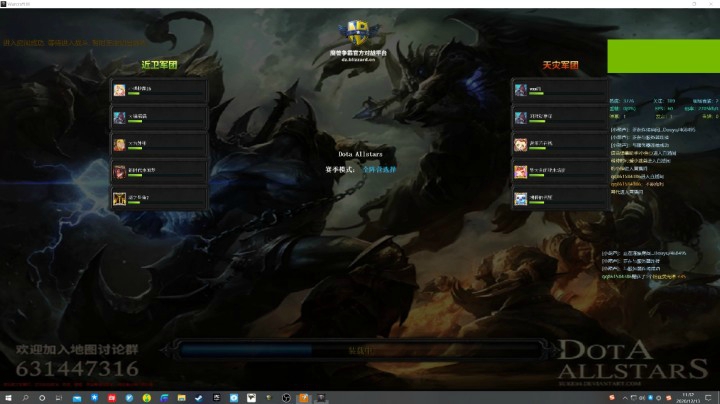Viewport: 720px width, 404px height.
Task: Click the bright green rectangle overlay
Action: click(x=664, y=56)
